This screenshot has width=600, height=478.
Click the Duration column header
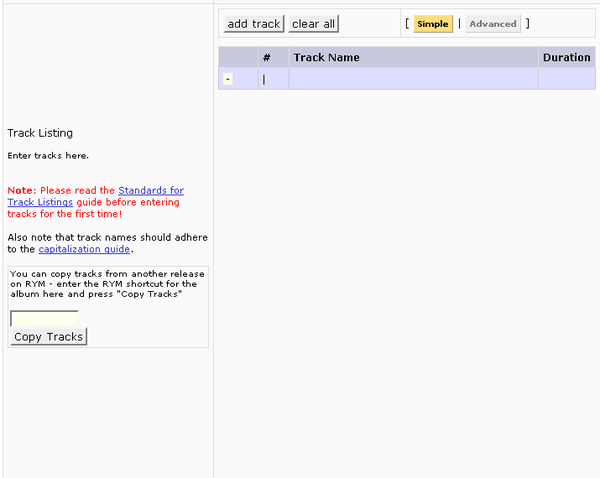coord(566,58)
